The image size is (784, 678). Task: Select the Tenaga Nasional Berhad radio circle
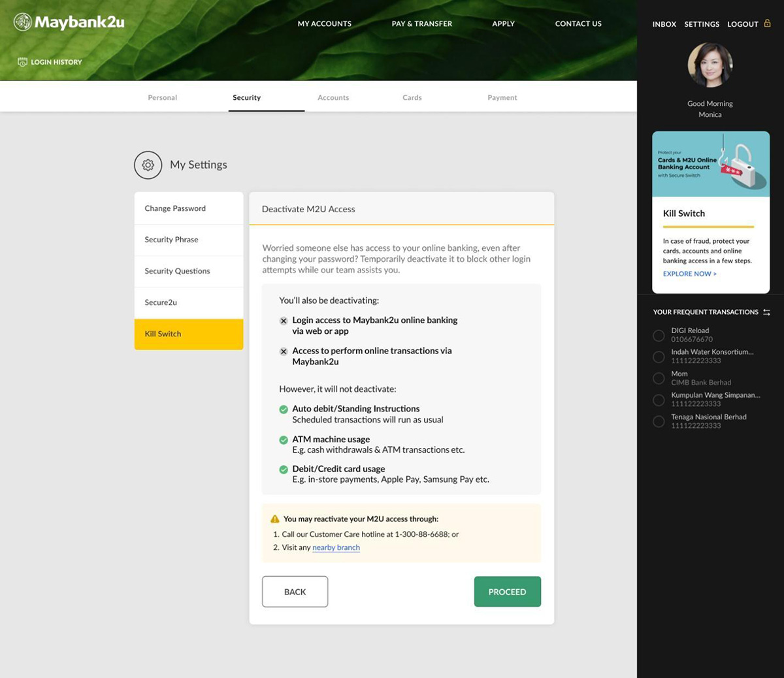659,421
